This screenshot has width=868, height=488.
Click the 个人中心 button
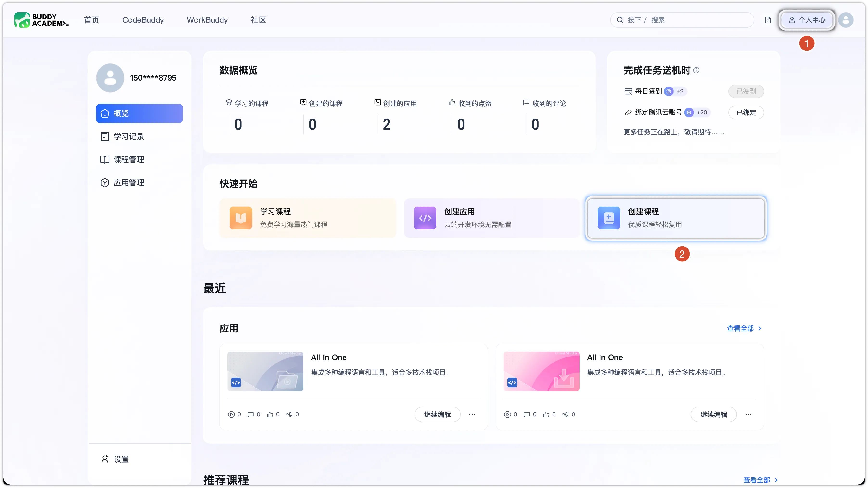807,20
